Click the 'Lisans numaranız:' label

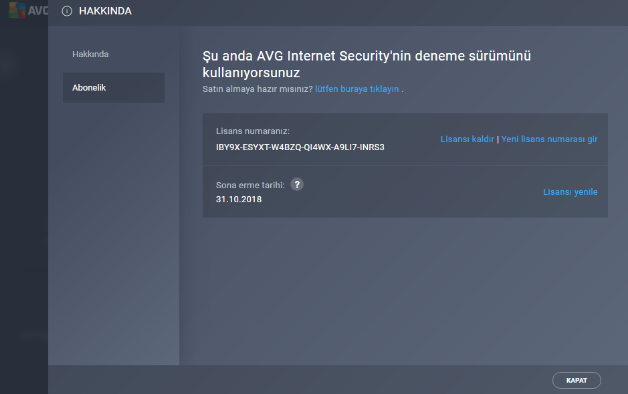click(x=253, y=131)
